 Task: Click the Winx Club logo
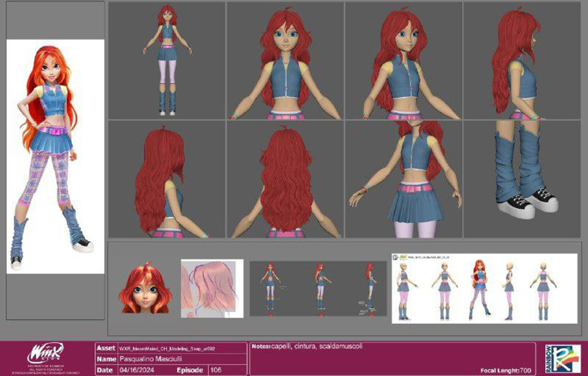tap(45, 354)
